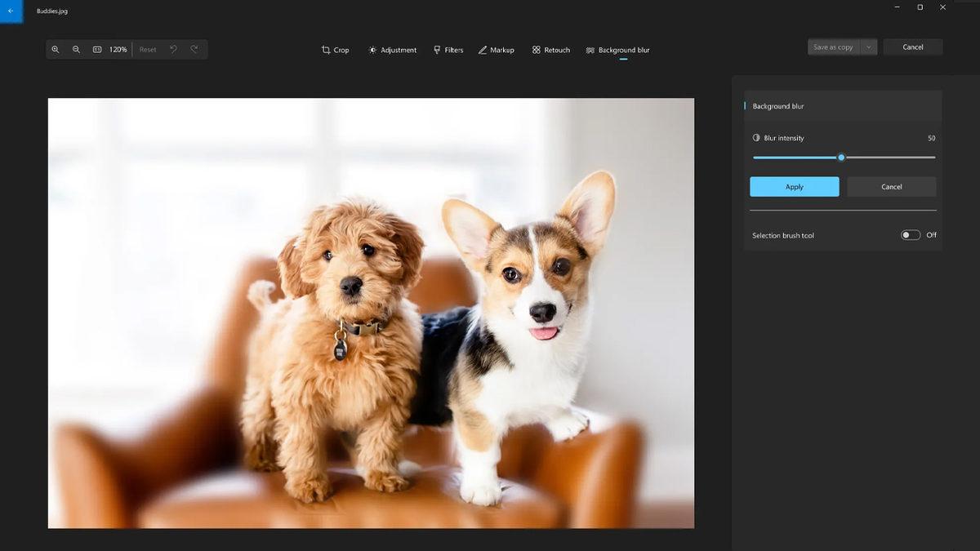Viewport: 980px width, 551px height.
Task: Select the Markup pen tool
Action: pos(496,50)
